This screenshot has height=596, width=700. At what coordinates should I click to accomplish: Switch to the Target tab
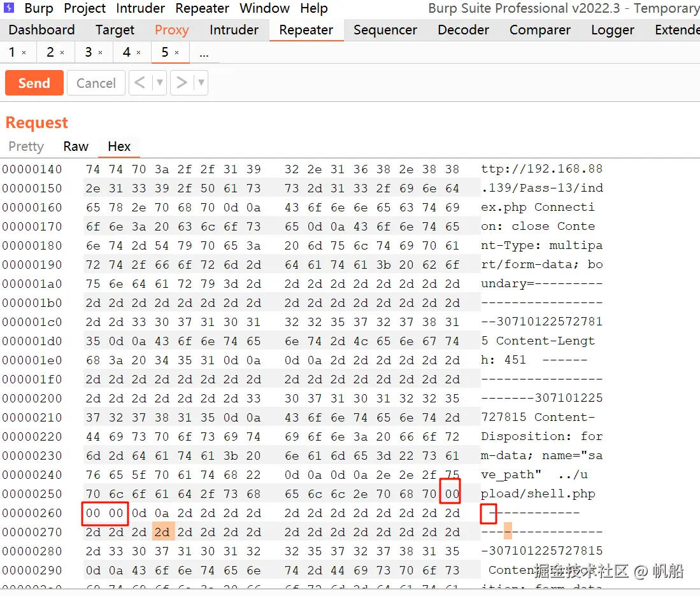115,30
